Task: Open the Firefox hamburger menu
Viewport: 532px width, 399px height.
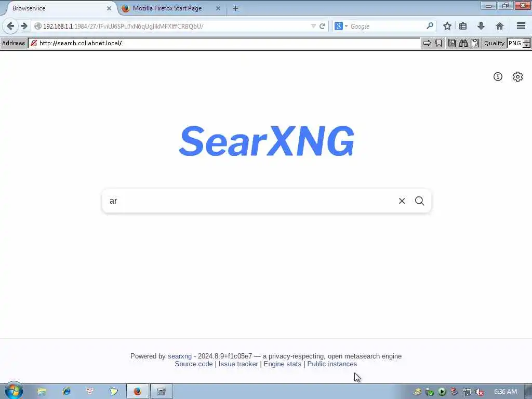Action: tap(521, 26)
